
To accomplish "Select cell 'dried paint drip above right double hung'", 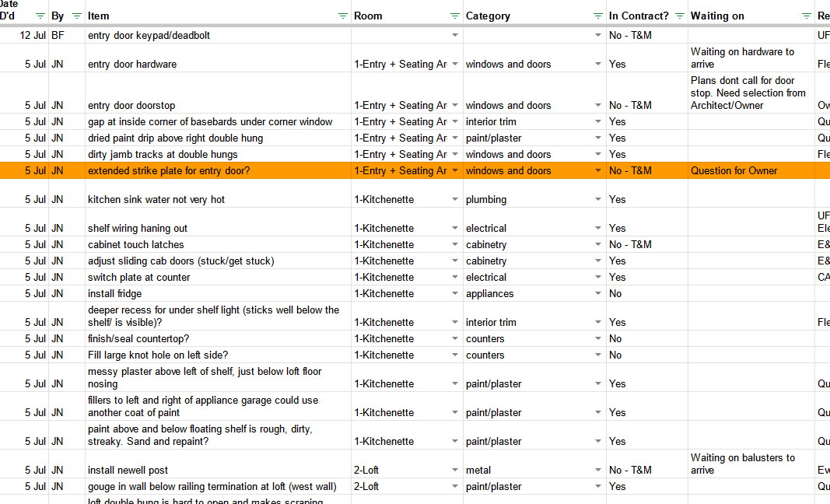I will click(218, 138).
